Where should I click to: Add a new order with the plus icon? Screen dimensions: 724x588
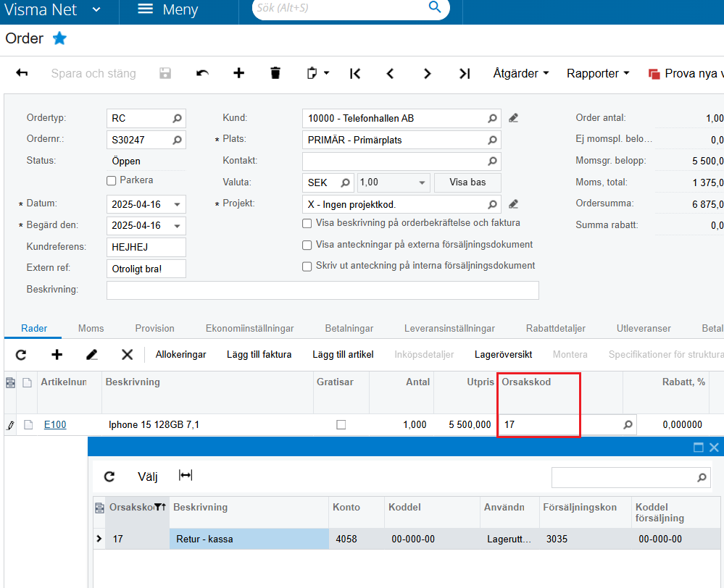(238, 73)
